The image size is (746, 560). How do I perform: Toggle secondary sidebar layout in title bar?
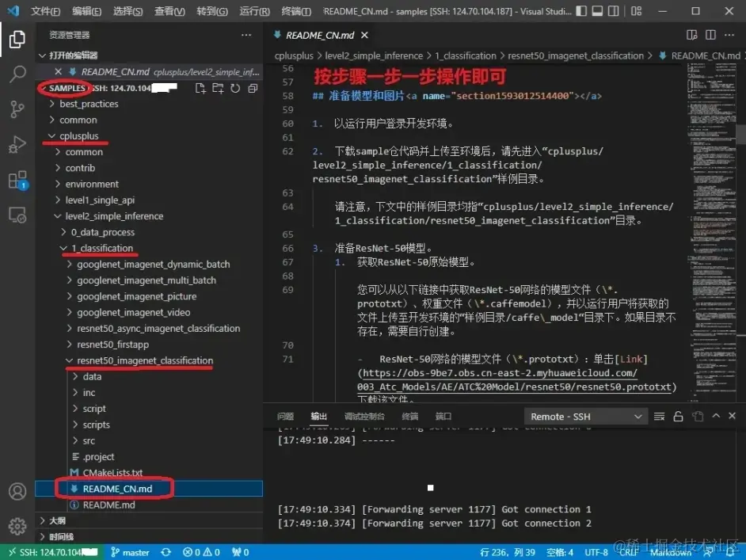[x=614, y=11]
